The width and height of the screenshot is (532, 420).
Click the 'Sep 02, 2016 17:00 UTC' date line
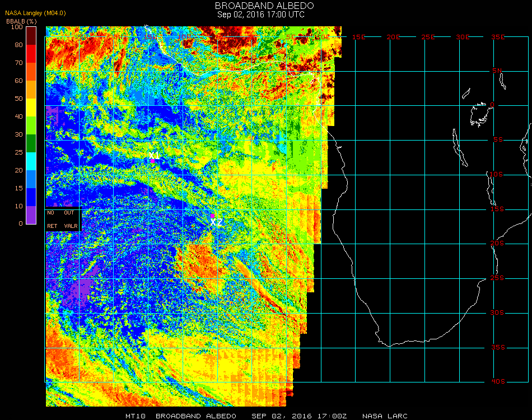[260, 15]
